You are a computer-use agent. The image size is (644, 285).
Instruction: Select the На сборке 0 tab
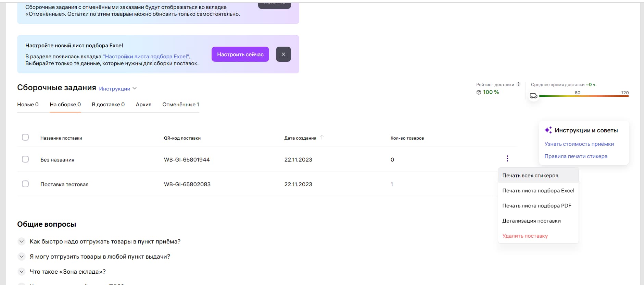65,105
